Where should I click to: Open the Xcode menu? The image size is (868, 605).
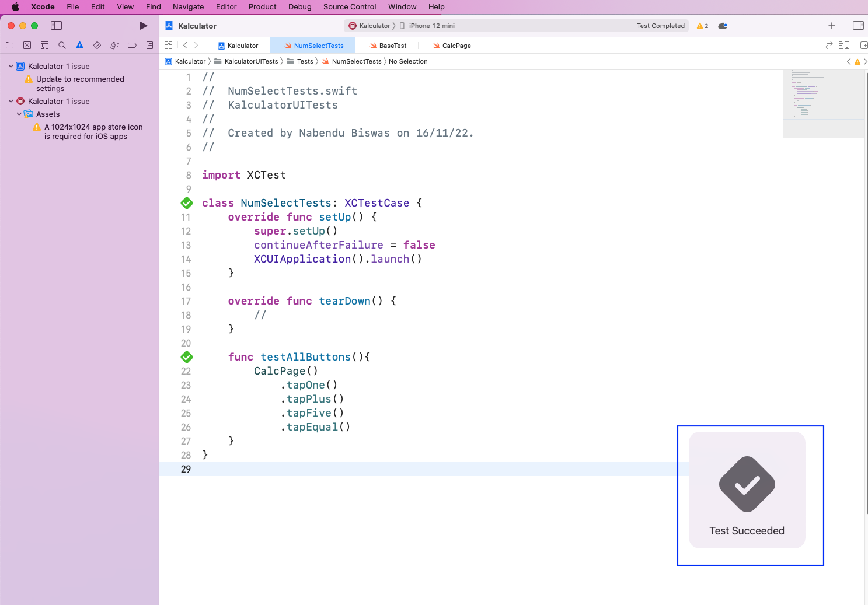[x=43, y=7]
